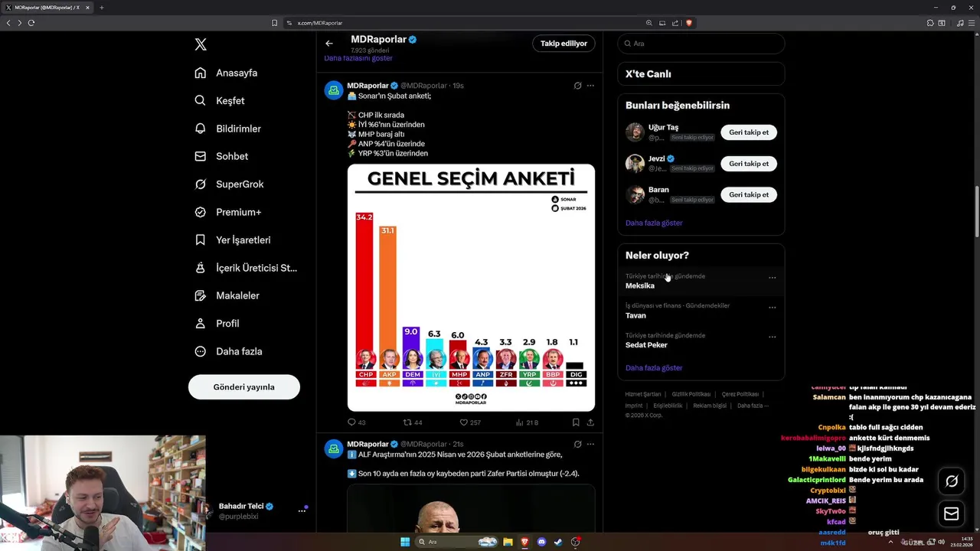This screenshot has height=551, width=980.
Task: Click the browser forward navigation arrow
Action: [19, 23]
